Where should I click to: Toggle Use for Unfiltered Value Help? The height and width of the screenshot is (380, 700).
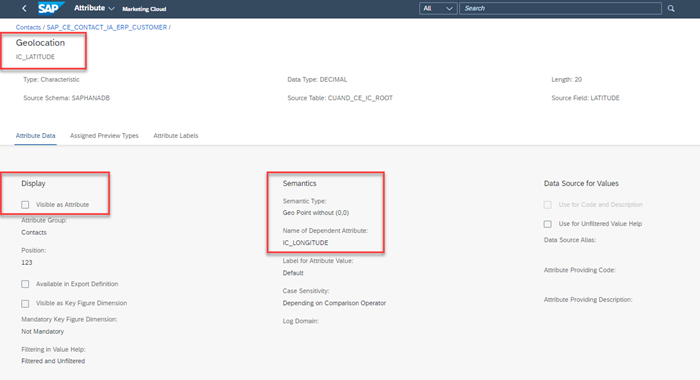point(548,224)
